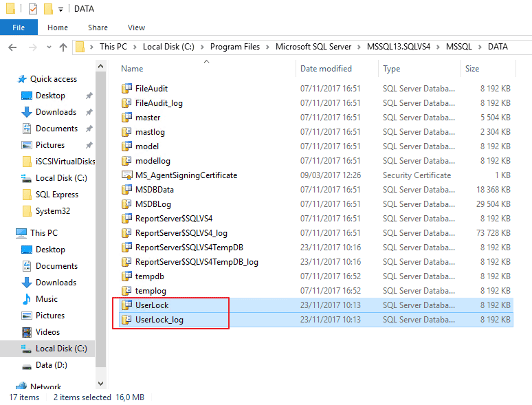Click the tempdb file icon
The image size is (532, 405).
point(126,276)
